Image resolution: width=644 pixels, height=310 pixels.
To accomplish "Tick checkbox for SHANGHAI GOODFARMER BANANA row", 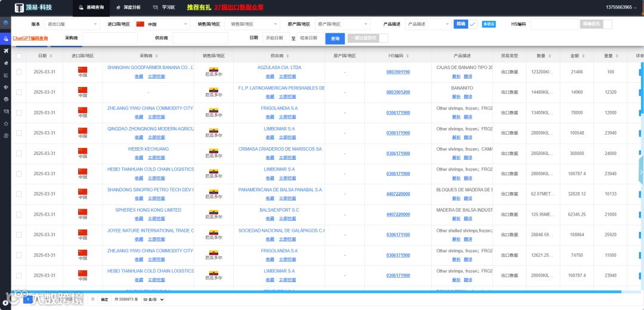I will 19,72.
